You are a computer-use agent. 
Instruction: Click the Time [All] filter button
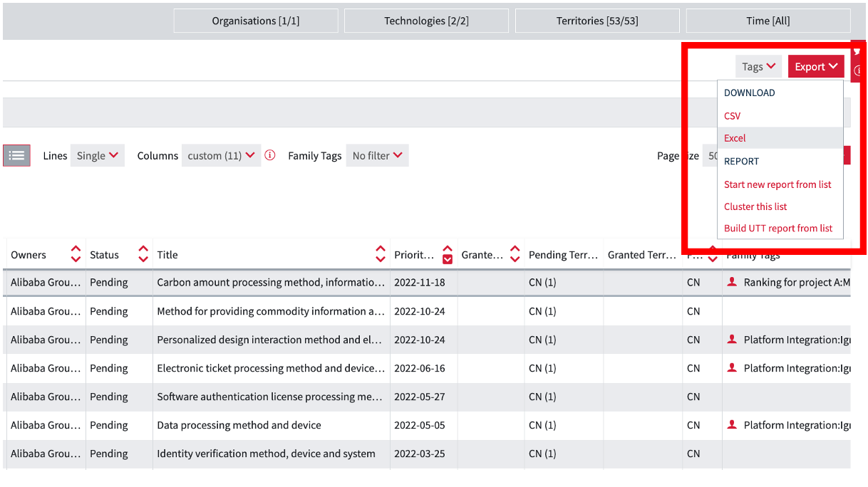pos(768,21)
